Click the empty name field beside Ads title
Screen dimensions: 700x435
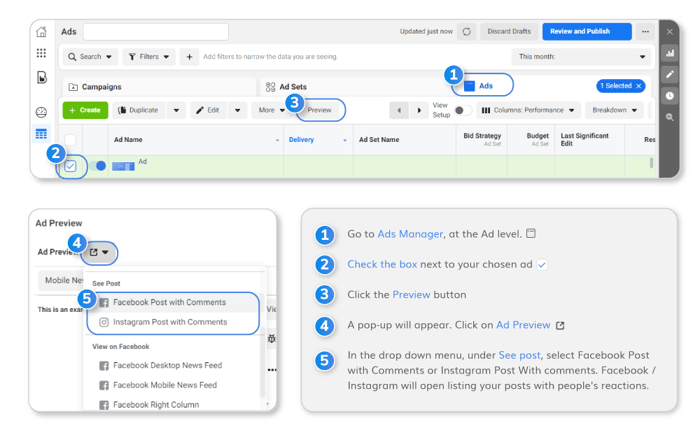156,32
